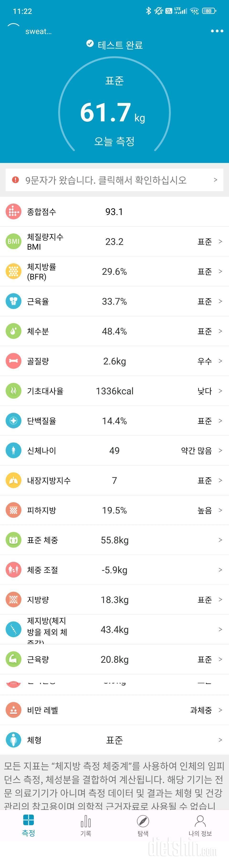
Task: Tap the BMI green circle icon
Action: [x=13, y=241]
